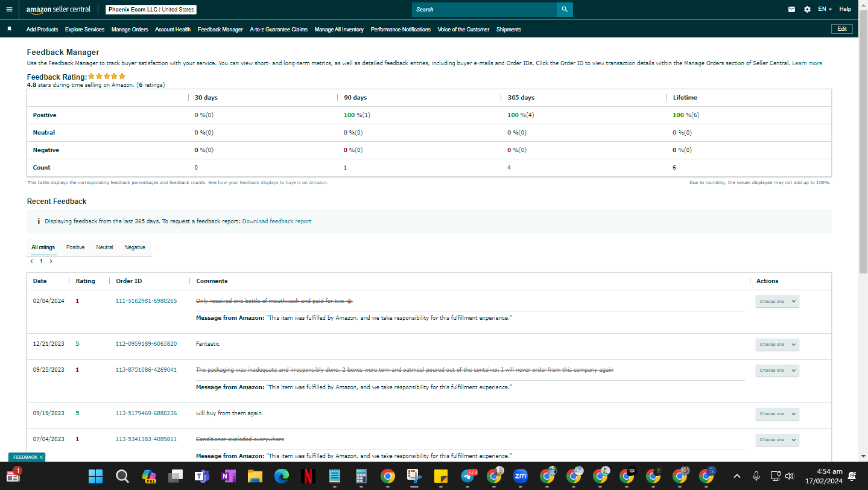The image size is (868, 490).
Task: Open Shipments menu item
Action: pos(508,30)
